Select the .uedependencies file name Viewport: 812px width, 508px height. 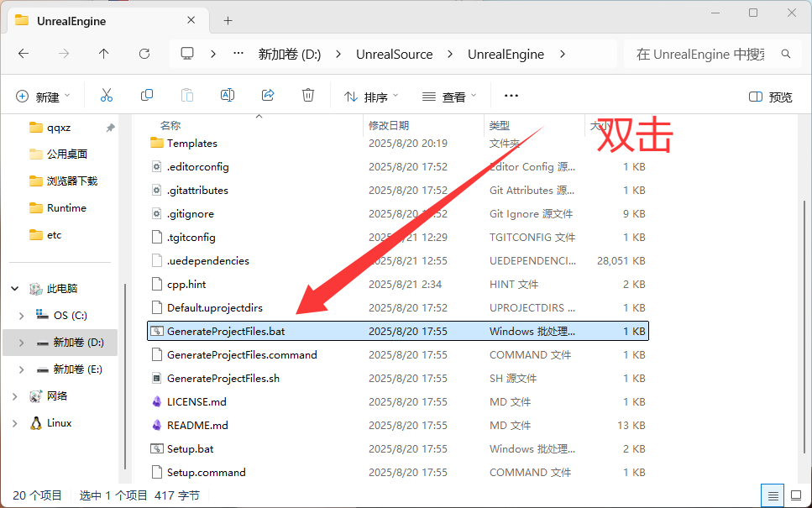pos(207,260)
